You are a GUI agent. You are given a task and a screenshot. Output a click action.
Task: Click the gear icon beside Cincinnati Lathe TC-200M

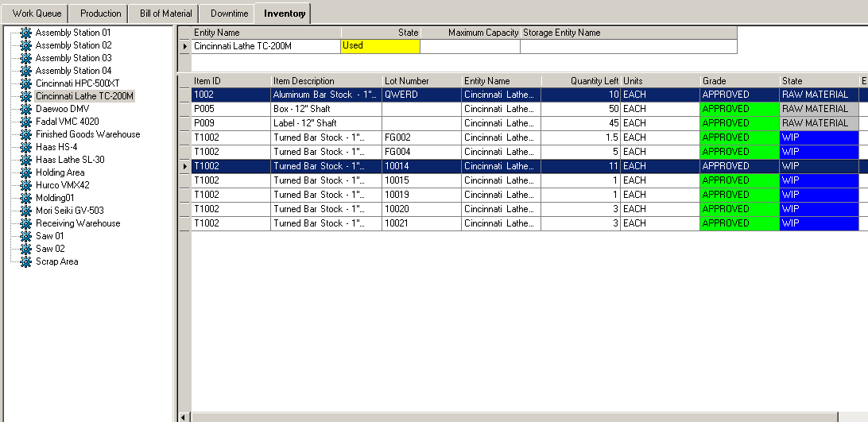[25, 96]
